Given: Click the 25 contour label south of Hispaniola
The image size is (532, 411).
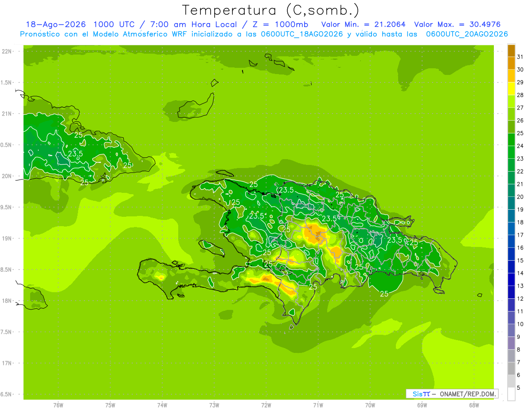Looking at the screenshot, I should (x=384, y=294).
